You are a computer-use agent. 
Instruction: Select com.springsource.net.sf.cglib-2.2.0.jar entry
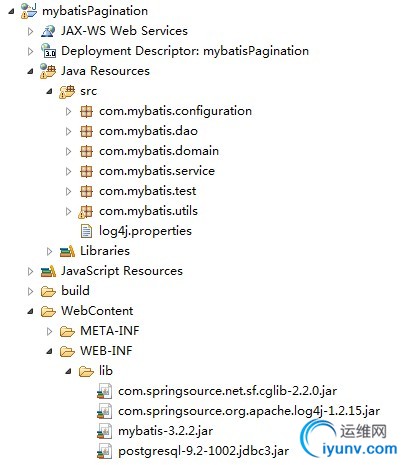tap(228, 391)
